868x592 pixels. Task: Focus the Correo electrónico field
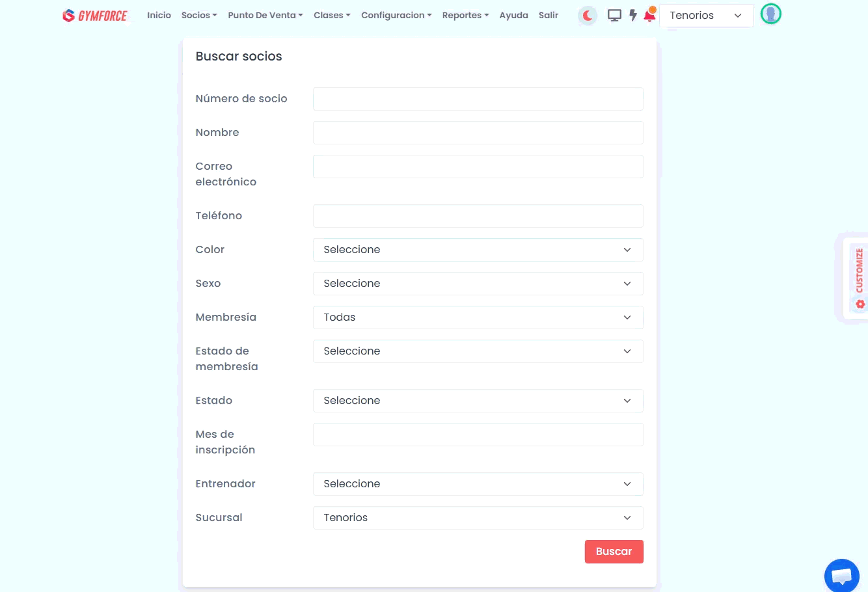478,167
